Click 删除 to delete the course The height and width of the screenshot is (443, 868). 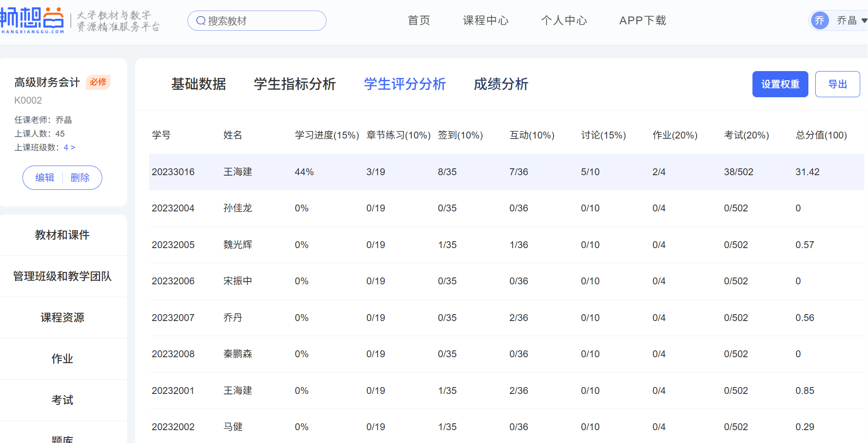coord(80,177)
